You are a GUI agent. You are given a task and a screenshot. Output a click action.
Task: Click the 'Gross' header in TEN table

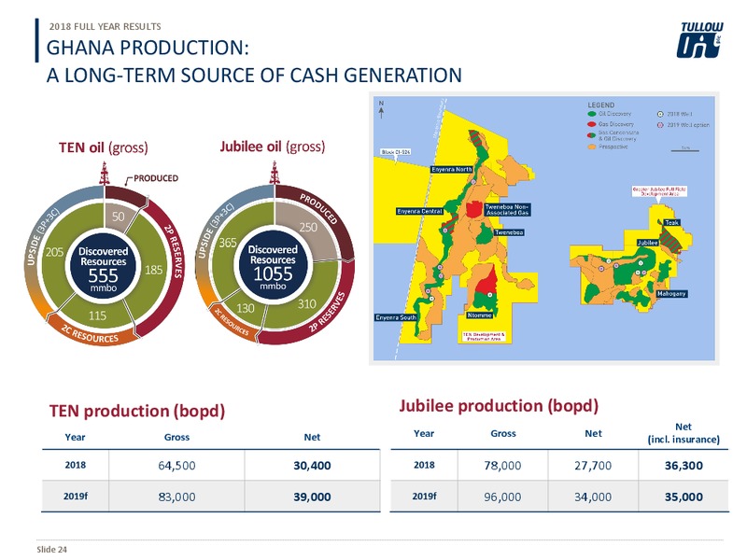176,437
